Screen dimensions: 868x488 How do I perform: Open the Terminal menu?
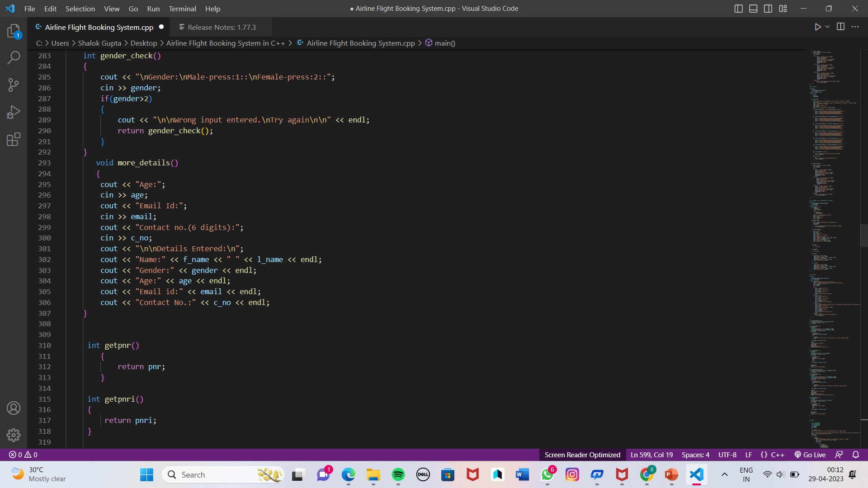pyautogui.click(x=182, y=9)
